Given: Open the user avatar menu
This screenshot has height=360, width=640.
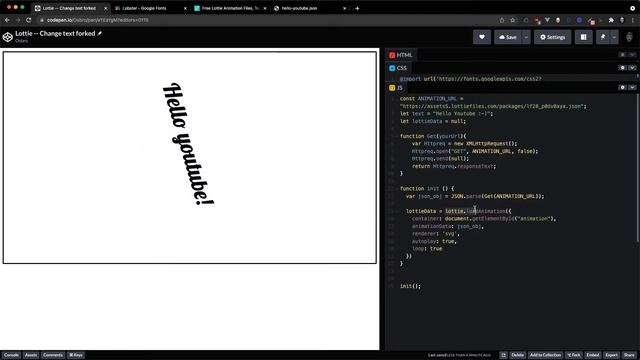Looking at the screenshot, I should [629, 37].
